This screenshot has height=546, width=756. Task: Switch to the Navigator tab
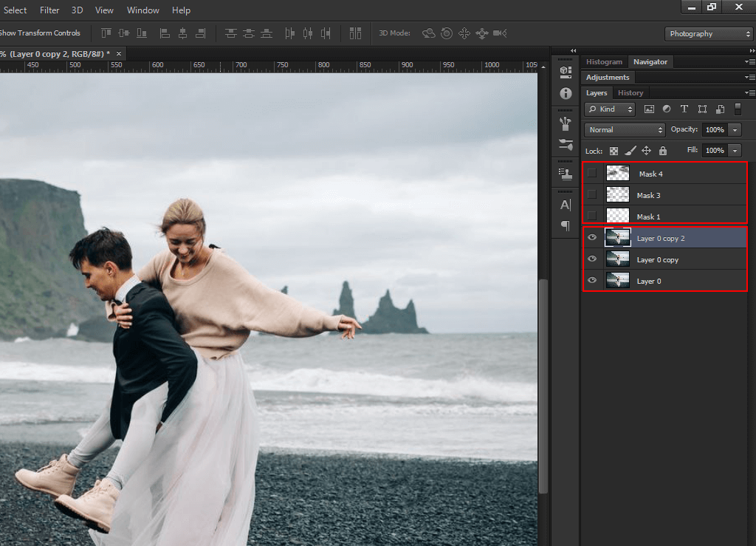[650, 62]
